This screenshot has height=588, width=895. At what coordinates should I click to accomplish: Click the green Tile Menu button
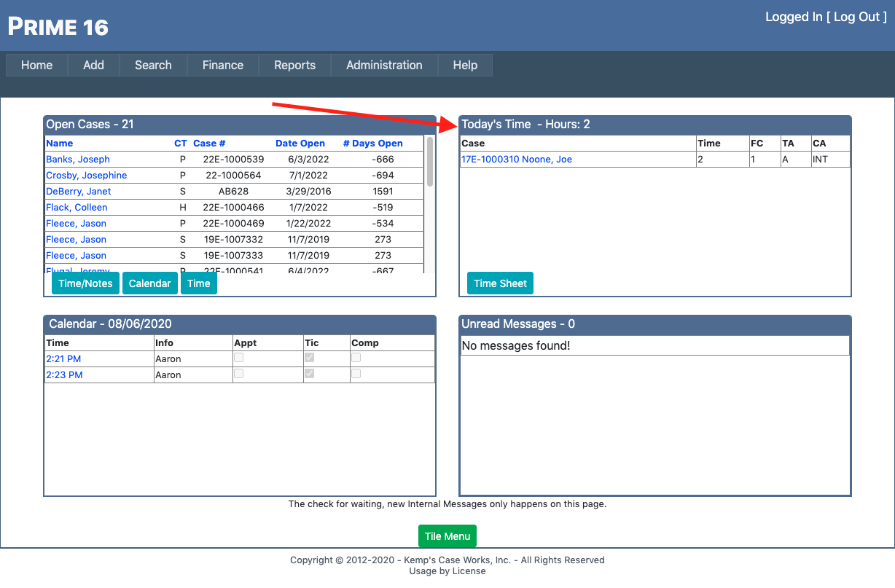click(x=447, y=536)
